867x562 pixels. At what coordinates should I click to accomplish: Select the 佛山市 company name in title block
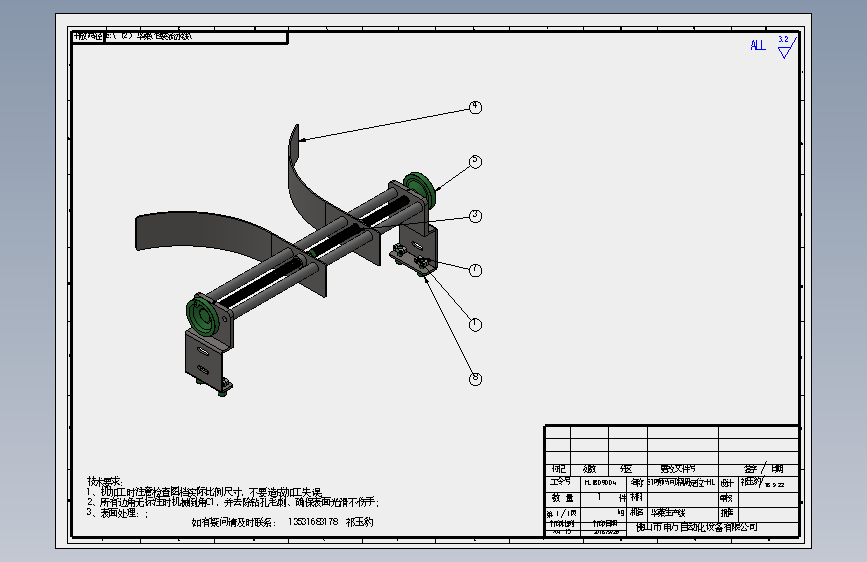point(697,527)
